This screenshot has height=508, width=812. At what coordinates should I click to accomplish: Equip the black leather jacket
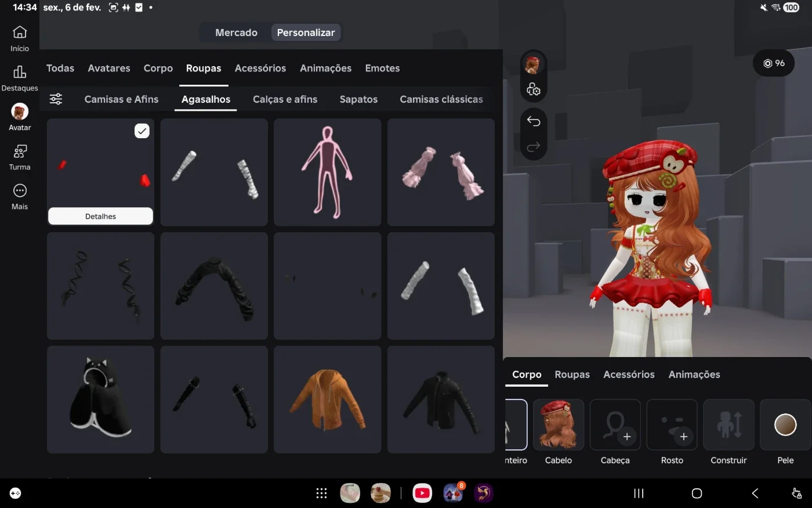point(441,400)
